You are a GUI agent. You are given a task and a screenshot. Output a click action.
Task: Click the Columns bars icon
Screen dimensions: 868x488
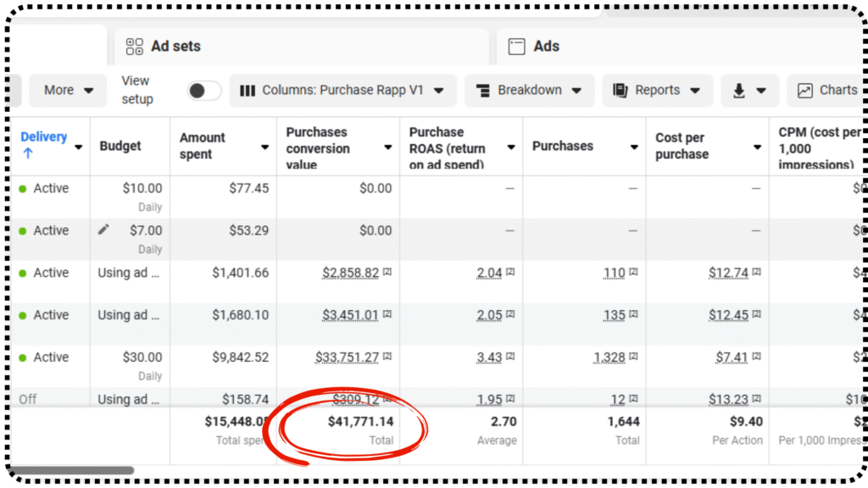click(248, 91)
